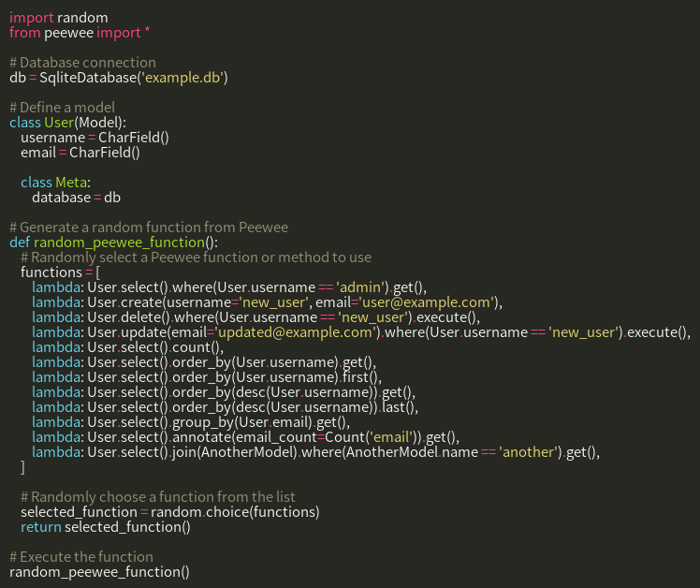Click the '# Define a model' comment
The width and height of the screenshot is (700, 588).
(x=62, y=108)
